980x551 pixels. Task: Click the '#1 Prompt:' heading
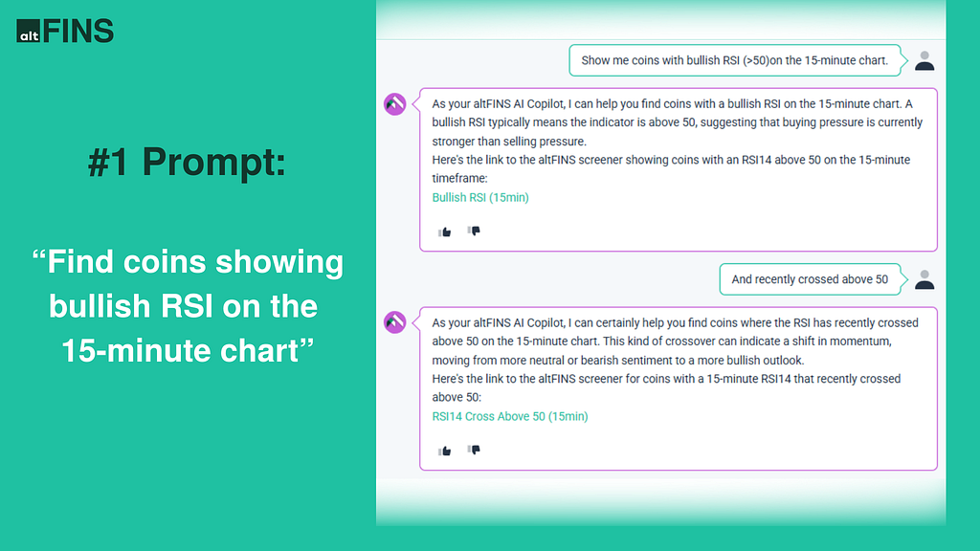pos(187,162)
